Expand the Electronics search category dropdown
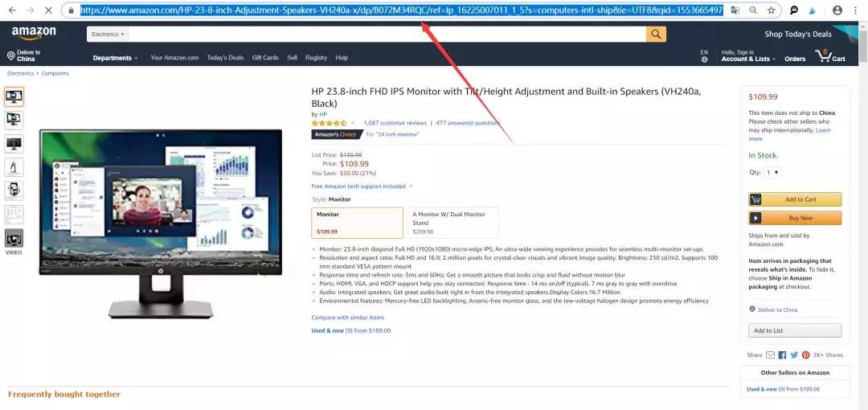The height and width of the screenshot is (410, 868). pos(108,35)
